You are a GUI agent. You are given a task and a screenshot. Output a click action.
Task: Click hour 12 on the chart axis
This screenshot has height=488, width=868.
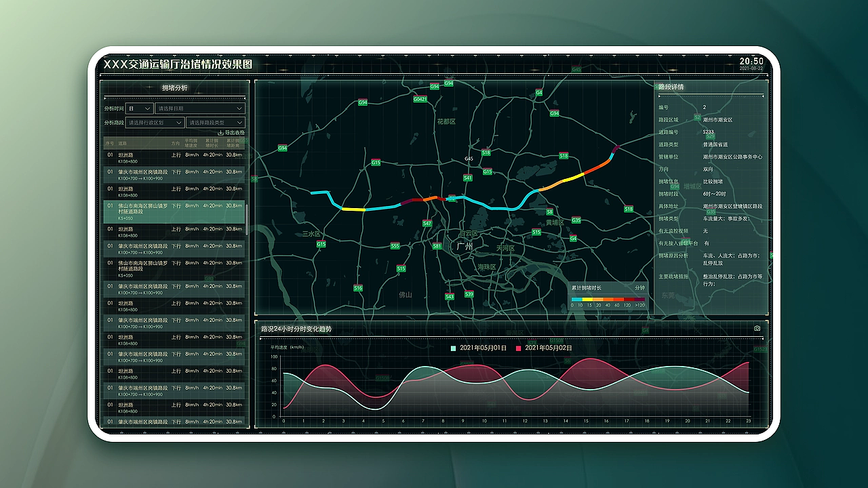524,421
